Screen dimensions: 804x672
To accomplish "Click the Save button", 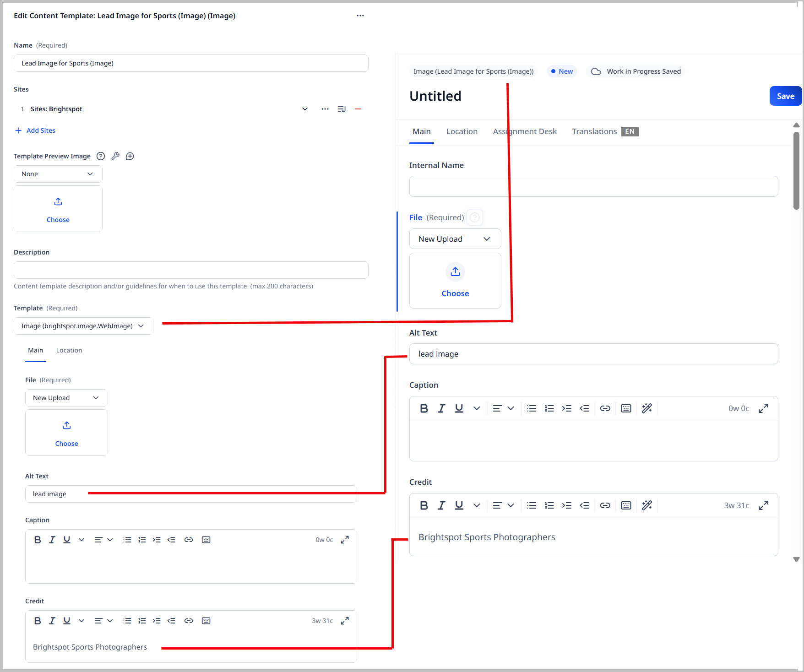I will point(785,96).
